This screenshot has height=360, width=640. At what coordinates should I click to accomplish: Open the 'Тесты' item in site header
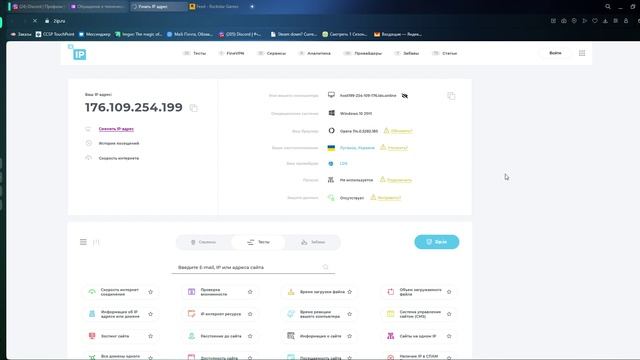point(195,53)
